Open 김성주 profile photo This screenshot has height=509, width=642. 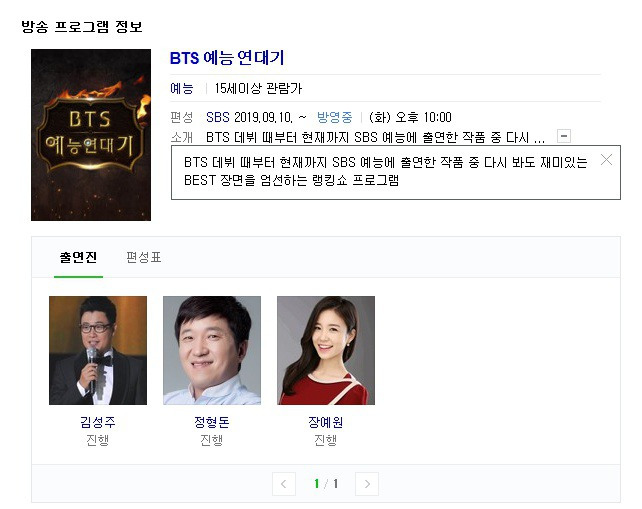(x=98, y=351)
